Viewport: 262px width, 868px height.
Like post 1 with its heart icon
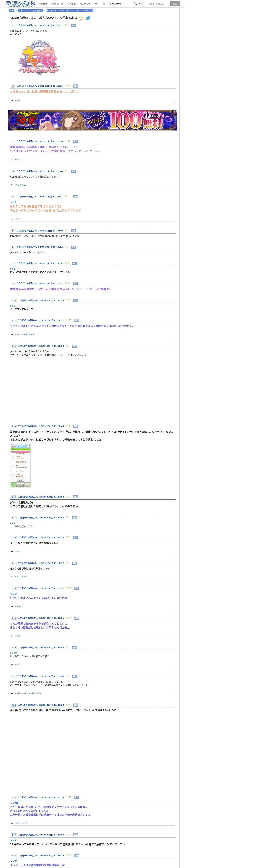66,25
